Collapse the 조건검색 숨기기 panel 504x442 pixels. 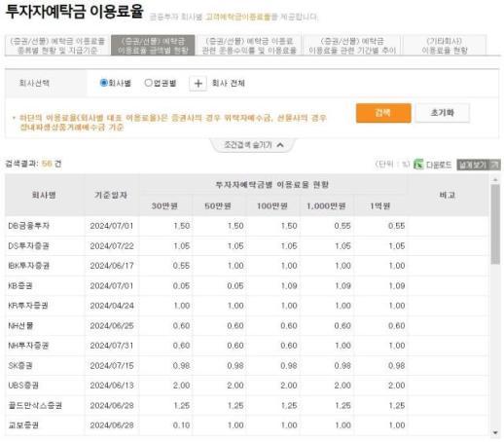[x=253, y=145]
